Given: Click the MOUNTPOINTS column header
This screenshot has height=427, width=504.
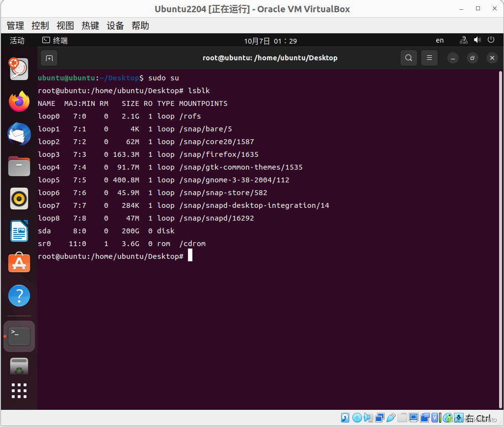Looking at the screenshot, I should tap(203, 103).
